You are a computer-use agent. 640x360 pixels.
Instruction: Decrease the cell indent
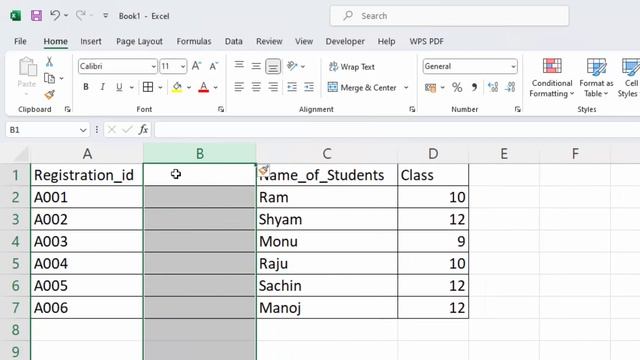(292, 87)
